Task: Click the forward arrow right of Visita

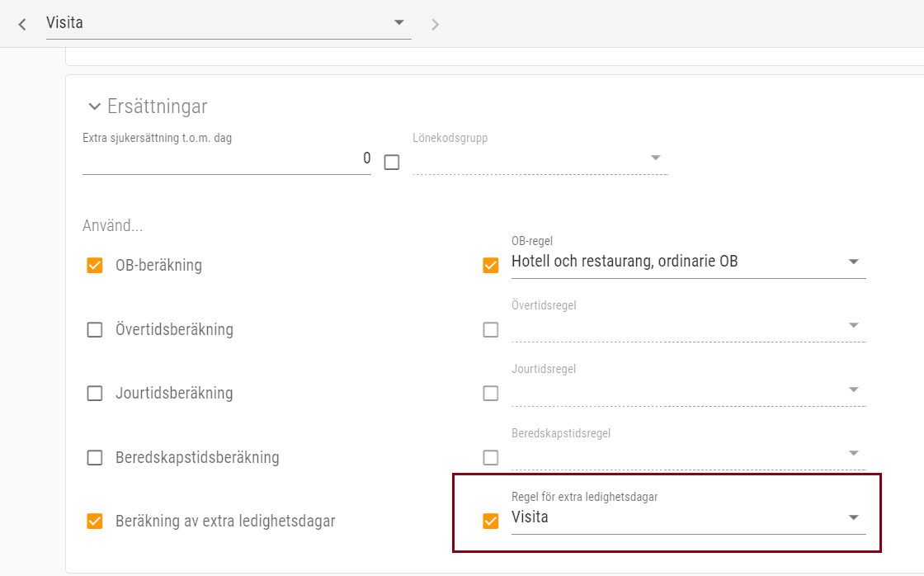Action: 435,25
